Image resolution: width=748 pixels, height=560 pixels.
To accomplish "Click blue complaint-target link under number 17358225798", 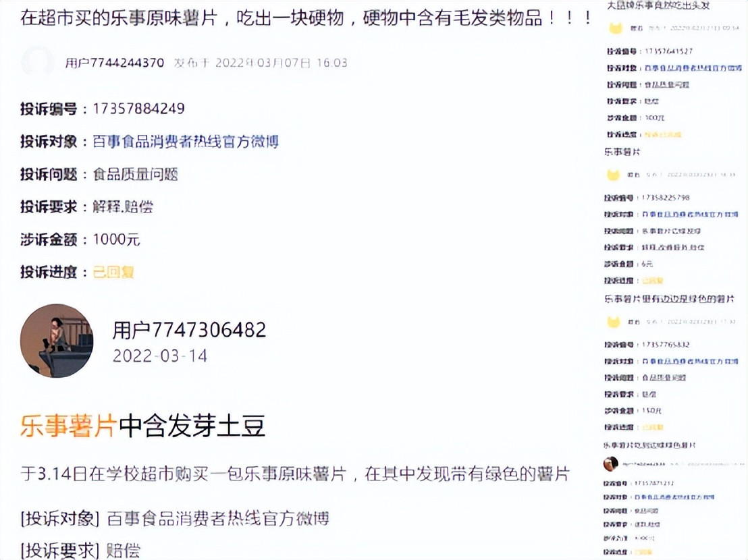I will 690,215.
